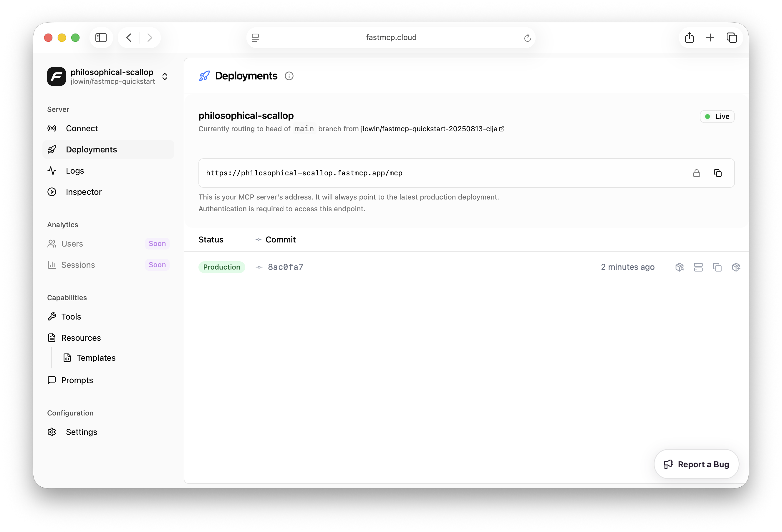Open the project switcher dropdown
Viewport: 782px width, 532px height.
[x=165, y=76]
